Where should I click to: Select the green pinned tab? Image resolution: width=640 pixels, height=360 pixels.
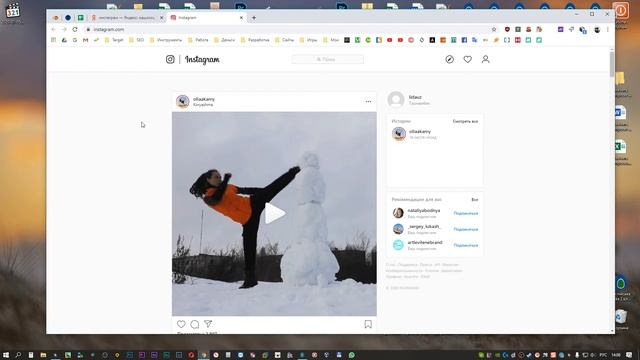[x=80, y=18]
